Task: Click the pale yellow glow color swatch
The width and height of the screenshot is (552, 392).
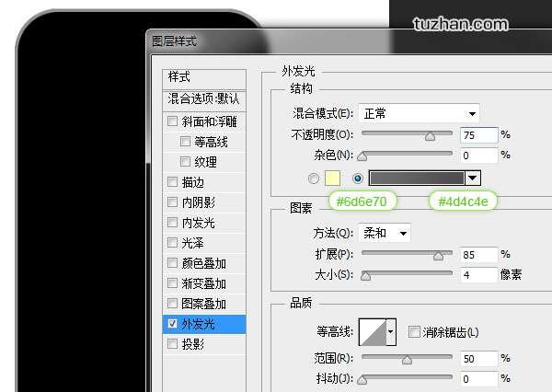Action: point(332,179)
